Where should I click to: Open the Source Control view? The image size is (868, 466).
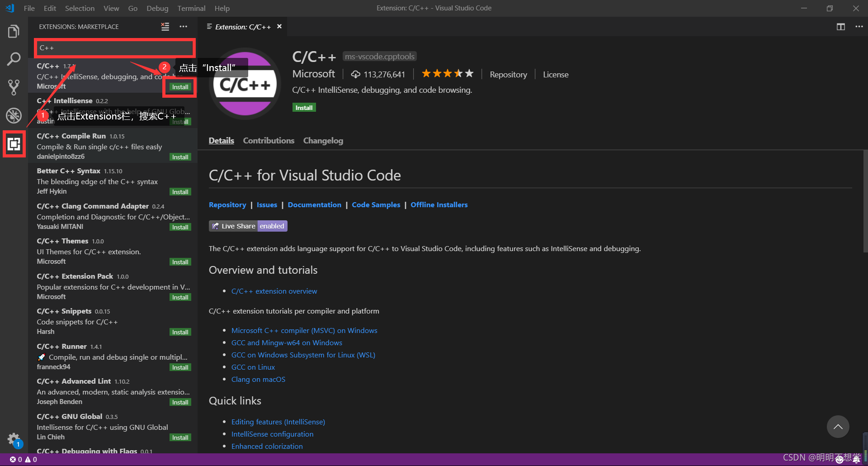(14, 87)
